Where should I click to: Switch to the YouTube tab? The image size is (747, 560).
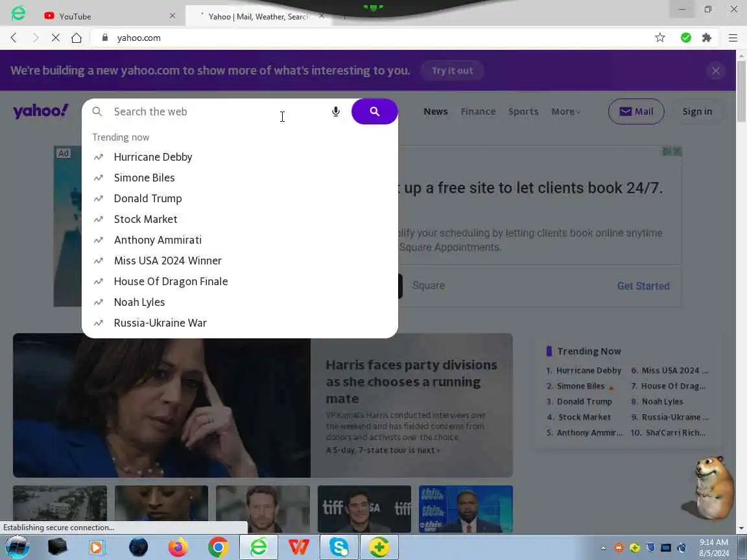[109, 16]
